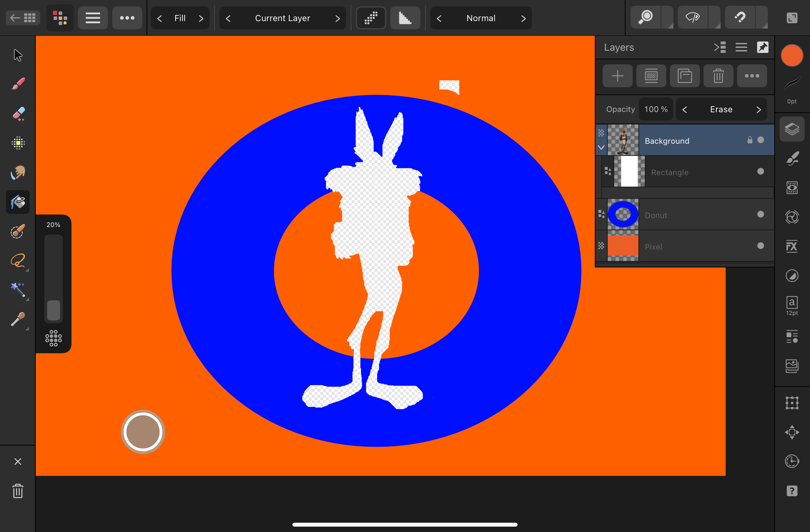This screenshot has width=810, height=532.
Task: Open the Navigator studio icon
Action: (792, 432)
